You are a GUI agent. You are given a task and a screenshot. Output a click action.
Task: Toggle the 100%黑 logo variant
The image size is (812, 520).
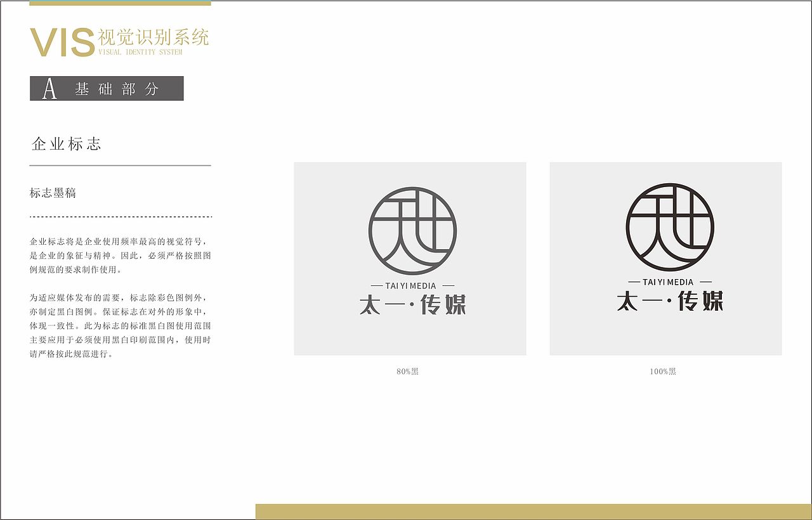(664, 370)
